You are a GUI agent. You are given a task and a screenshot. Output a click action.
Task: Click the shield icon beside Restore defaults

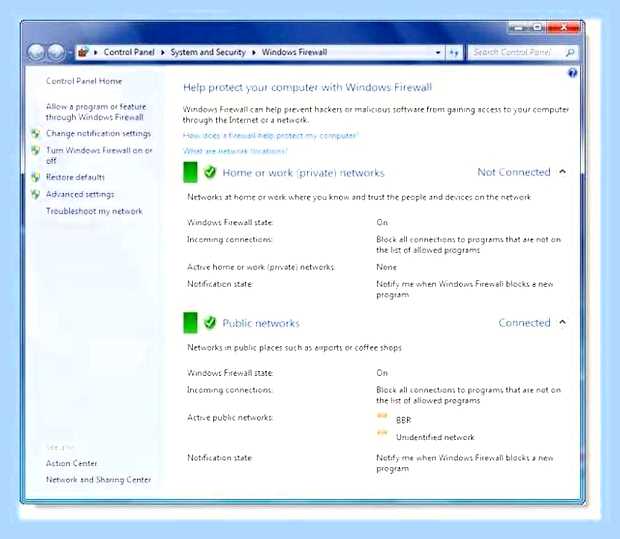pyautogui.click(x=36, y=177)
